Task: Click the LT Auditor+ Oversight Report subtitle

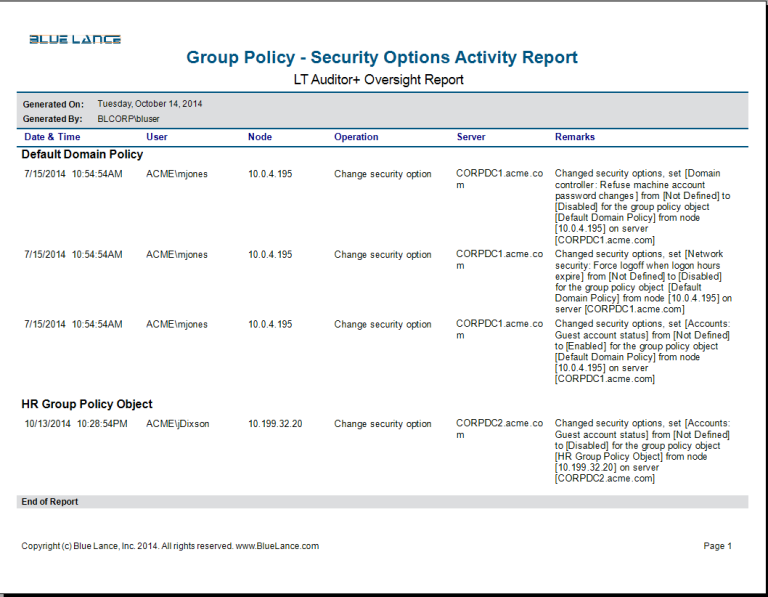Action: [x=378, y=79]
